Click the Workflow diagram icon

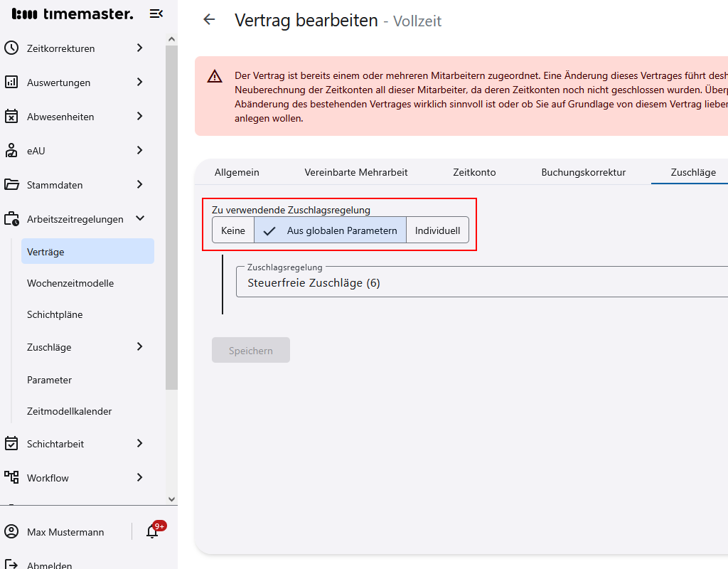point(11,477)
